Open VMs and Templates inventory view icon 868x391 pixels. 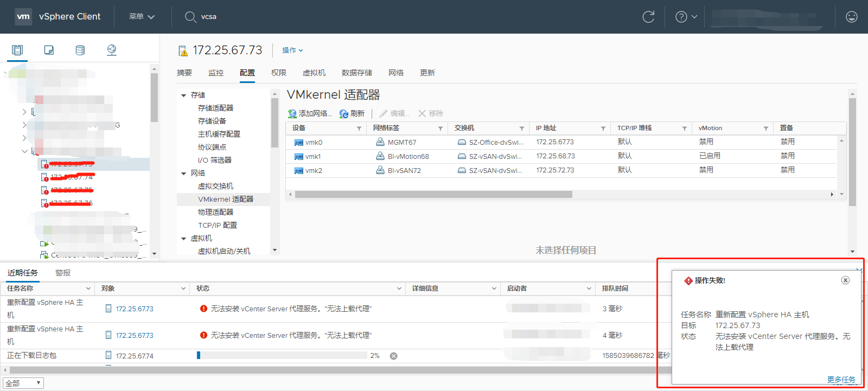coord(49,50)
